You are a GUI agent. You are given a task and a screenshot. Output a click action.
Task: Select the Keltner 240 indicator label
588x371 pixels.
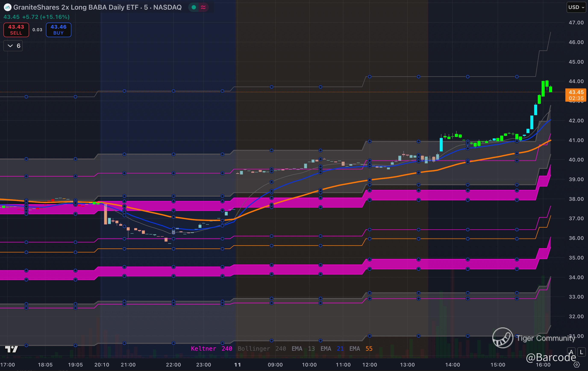(x=211, y=349)
